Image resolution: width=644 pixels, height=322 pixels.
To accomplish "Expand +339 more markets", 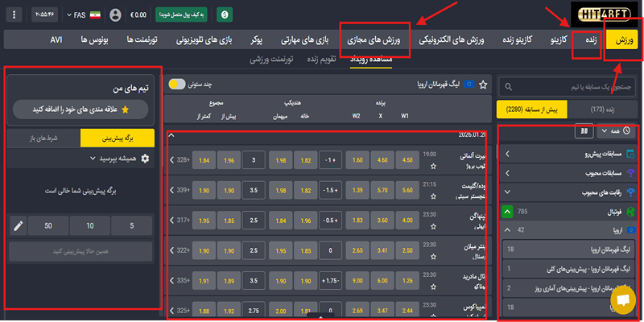I will tap(180, 191).
